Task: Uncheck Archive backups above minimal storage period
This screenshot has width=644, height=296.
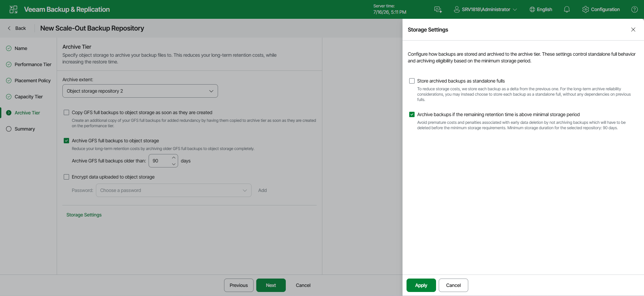Action: (412, 114)
